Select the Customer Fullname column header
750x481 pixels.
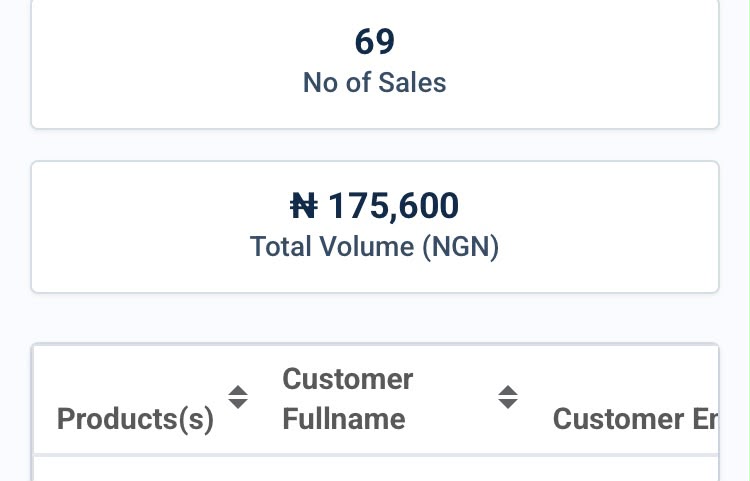click(x=348, y=399)
